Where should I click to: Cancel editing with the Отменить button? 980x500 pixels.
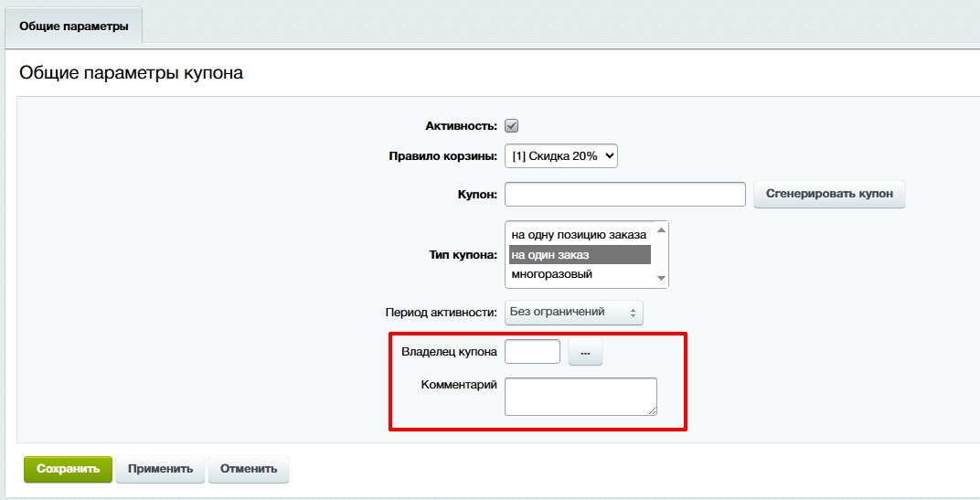pyautogui.click(x=249, y=469)
